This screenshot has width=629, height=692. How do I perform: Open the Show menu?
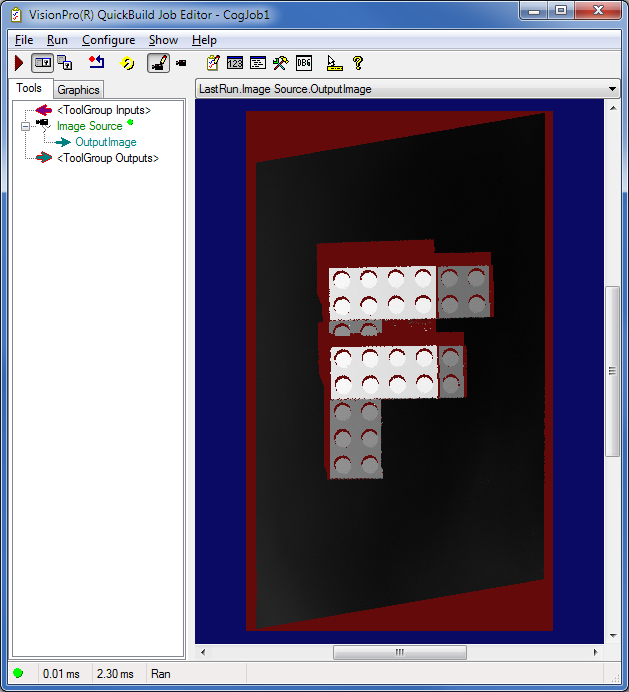click(x=163, y=40)
